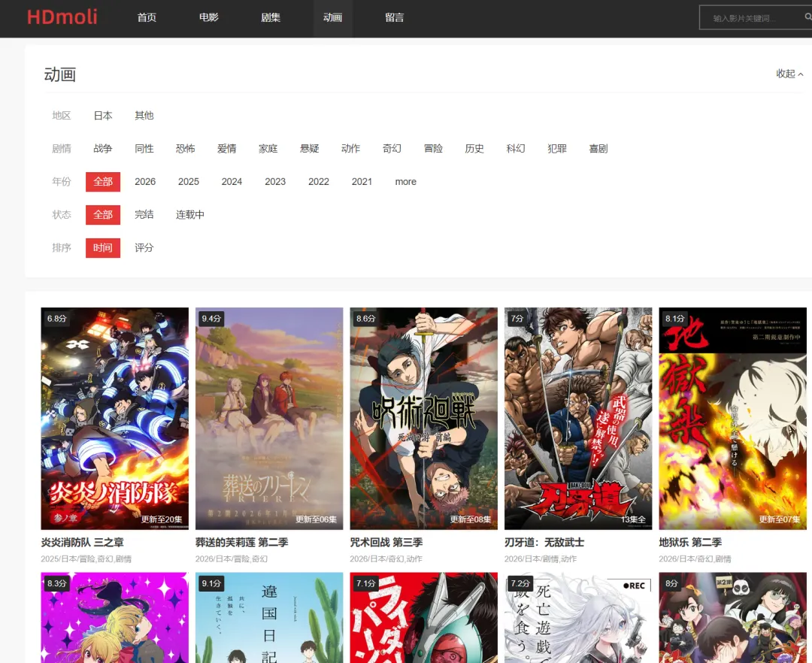
Task: Click title link 葬送的芙莉莲 第二季
Action: [x=242, y=543]
